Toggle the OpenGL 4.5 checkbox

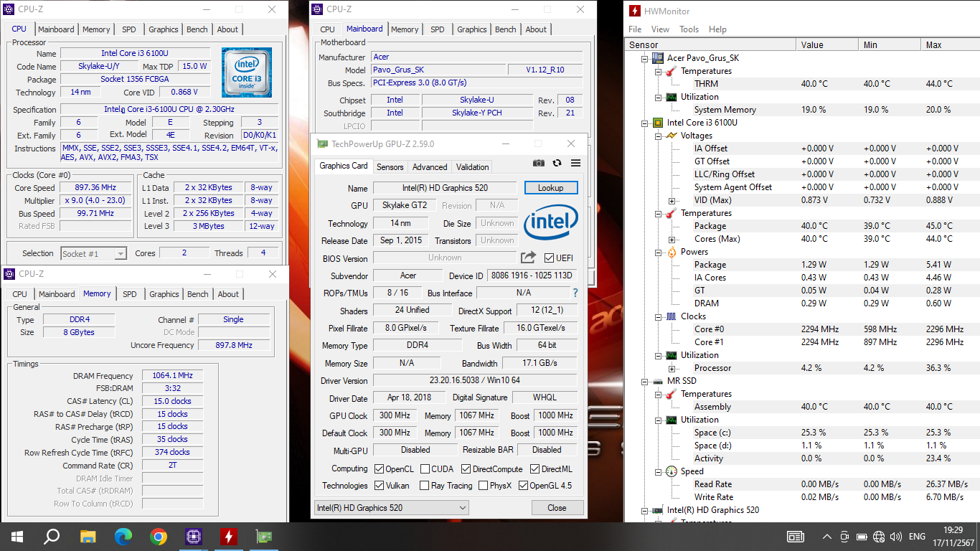[522, 486]
